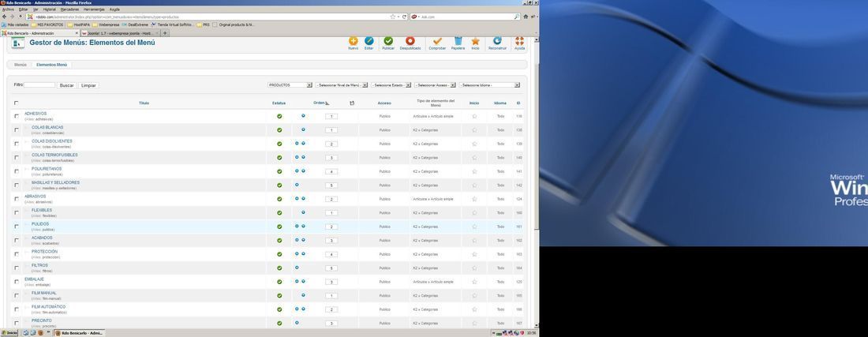
Task: Check the POLIURETANOS row checkbox
Action: (17, 171)
